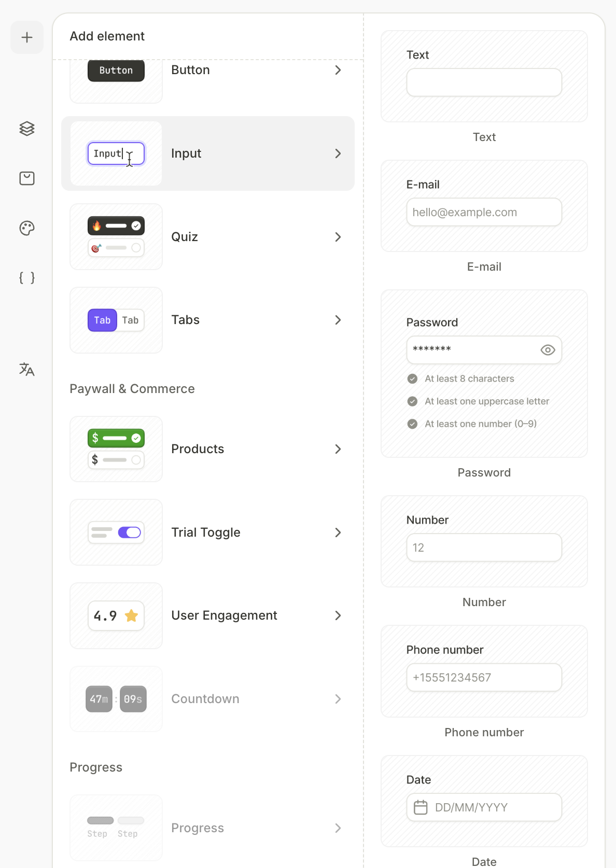Choose the Date caption below the card
Viewport: 616px width, 868px height.
pyautogui.click(x=484, y=862)
